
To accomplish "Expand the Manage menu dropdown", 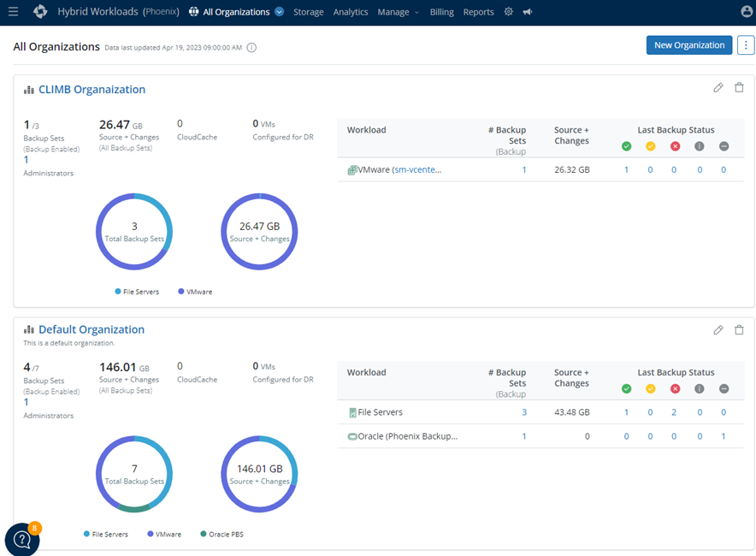I will pyautogui.click(x=399, y=12).
